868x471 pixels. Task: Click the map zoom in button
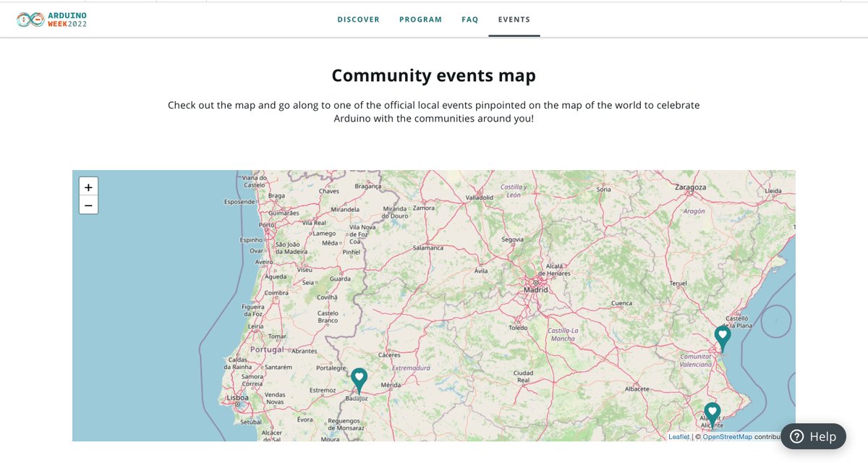click(88, 187)
